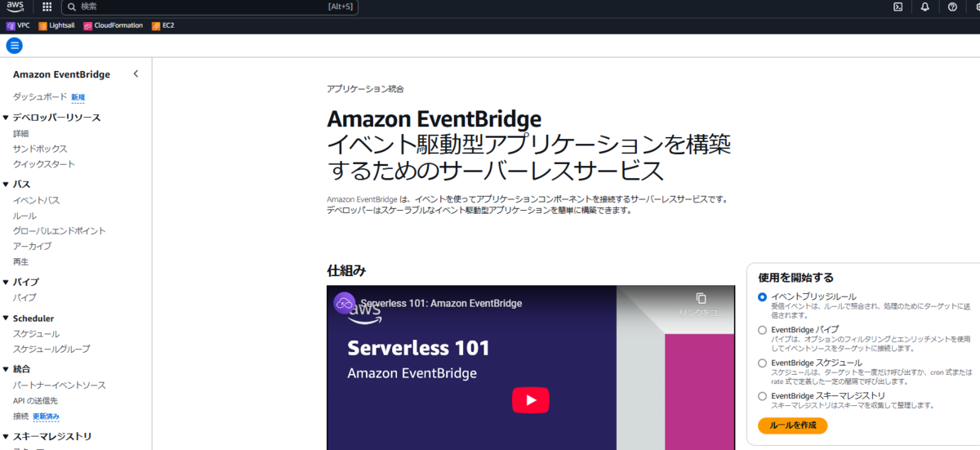Click the ルールを作成 button
The height and width of the screenshot is (450, 980).
coord(792,425)
